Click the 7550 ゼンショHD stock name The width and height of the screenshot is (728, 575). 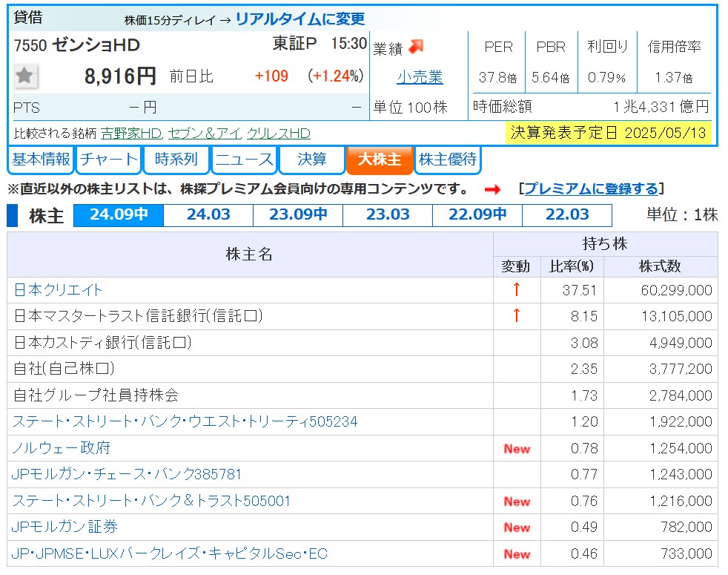point(77,45)
